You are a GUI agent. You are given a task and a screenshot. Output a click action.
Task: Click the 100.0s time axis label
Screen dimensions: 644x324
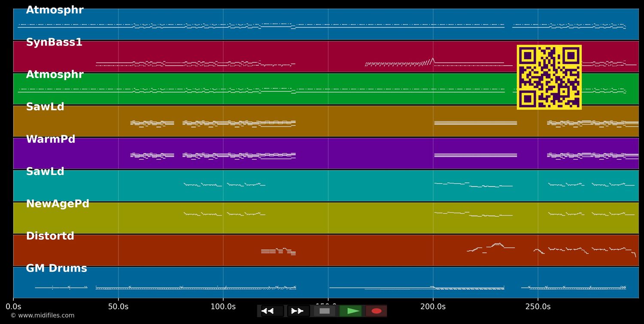[223, 307]
